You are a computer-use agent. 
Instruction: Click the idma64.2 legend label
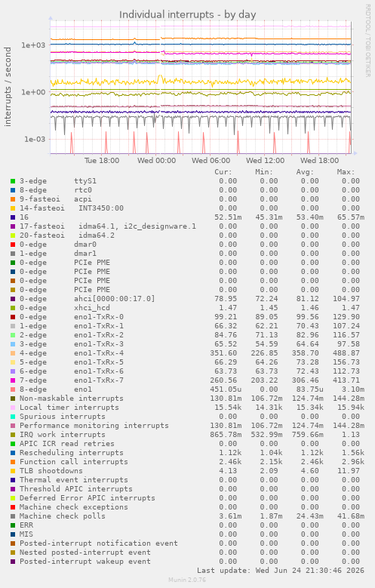click(97, 236)
